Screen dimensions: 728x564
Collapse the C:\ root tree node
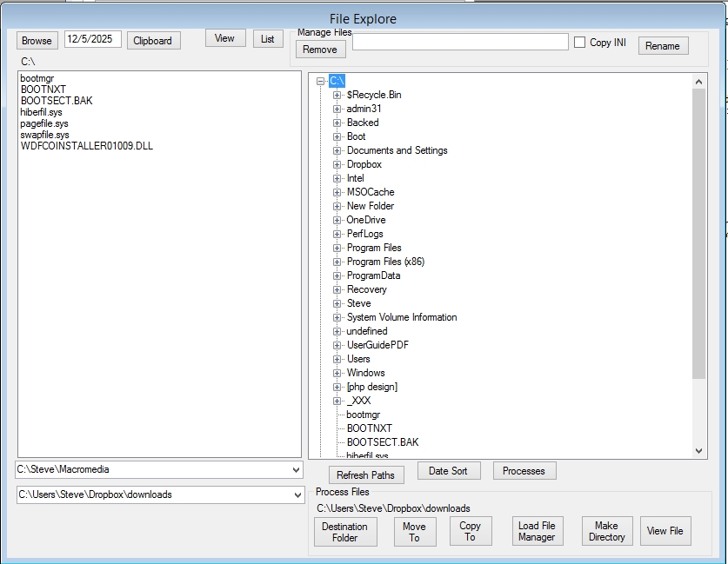pyautogui.click(x=321, y=81)
